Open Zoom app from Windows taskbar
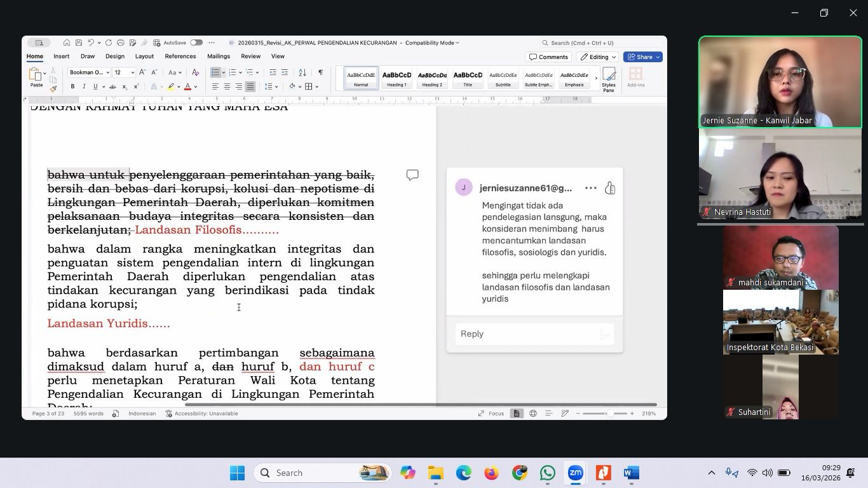The height and width of the screenshot is (488, 868). [575, 473]
